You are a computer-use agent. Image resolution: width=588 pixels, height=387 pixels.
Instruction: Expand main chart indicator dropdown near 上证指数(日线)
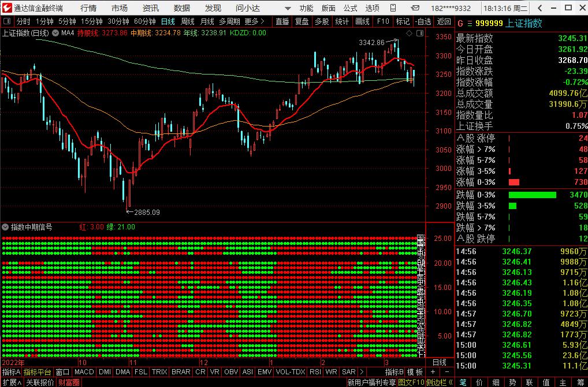point(55,33)
